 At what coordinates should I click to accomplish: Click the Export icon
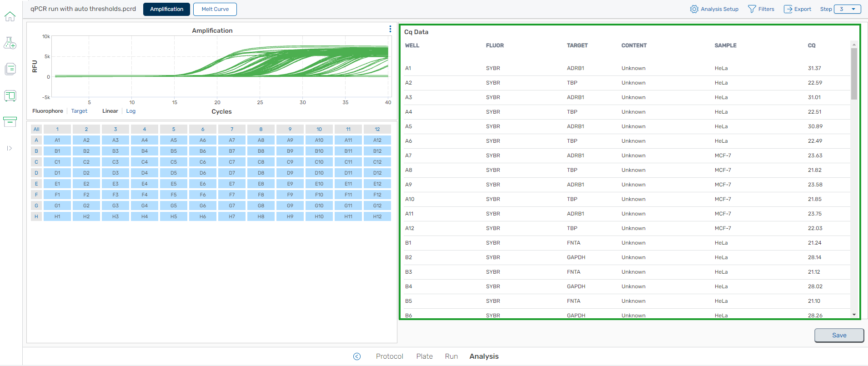[788, 9]
